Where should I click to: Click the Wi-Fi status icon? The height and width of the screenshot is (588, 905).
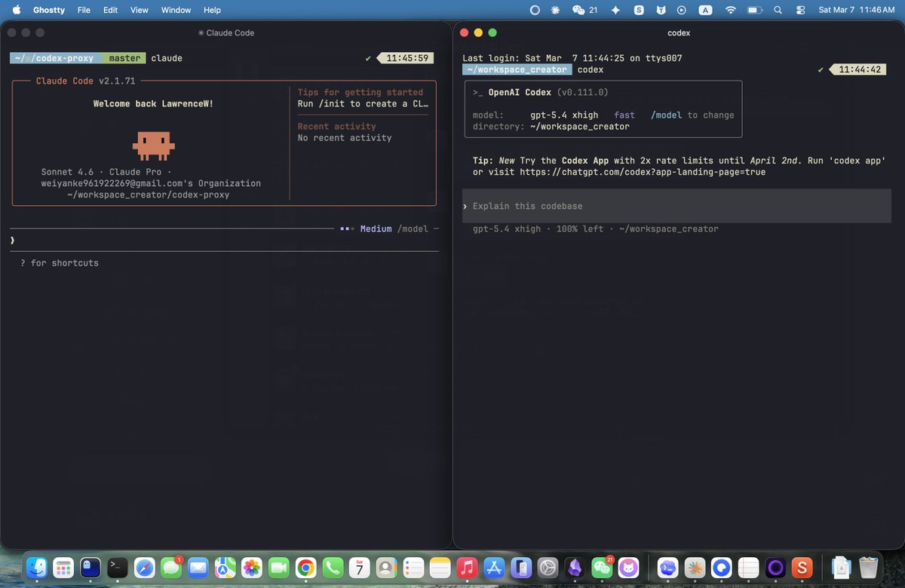pos(729,10)
